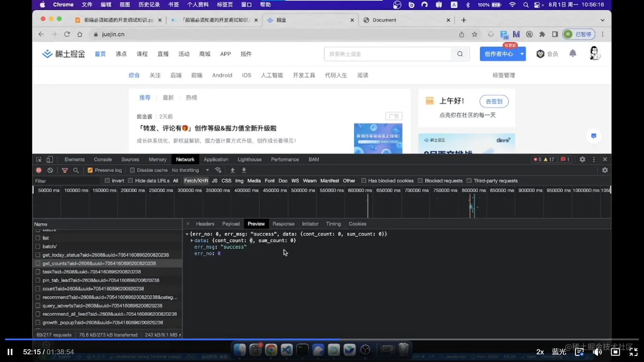
Task: Seek using the video progress bar
Action: 322,339
